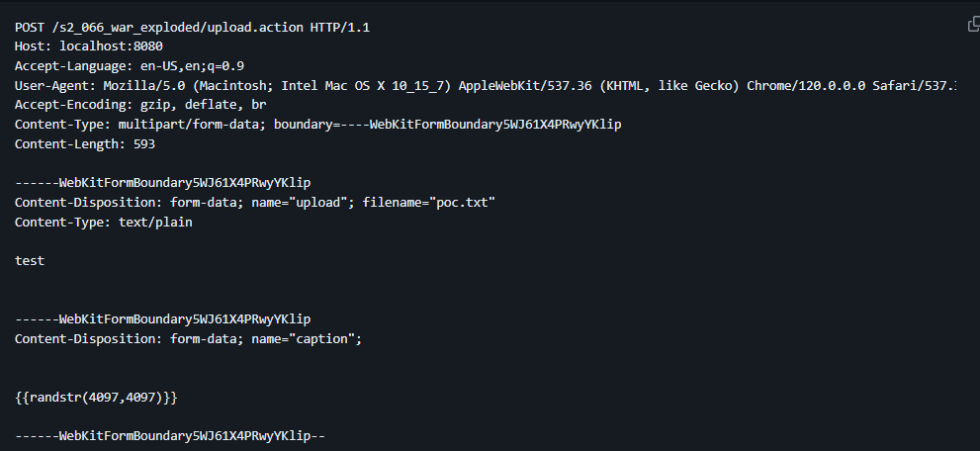Click the Accept-Encoding header line
This screenshot has height=451, width=980.
tap(140, 104)
